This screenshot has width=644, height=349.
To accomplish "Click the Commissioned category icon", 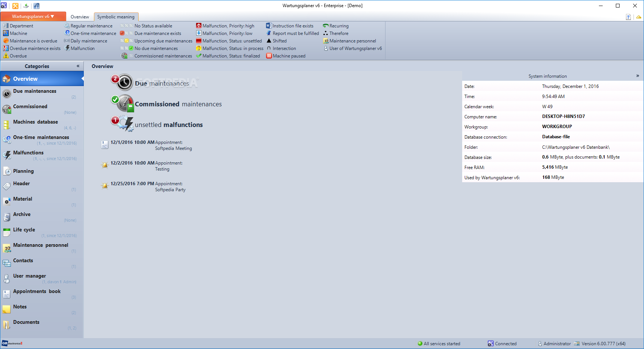I will coord(7,109).
